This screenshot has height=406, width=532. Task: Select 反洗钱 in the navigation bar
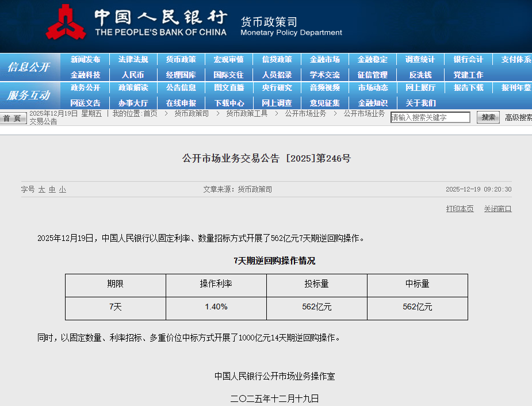point(420,75)
